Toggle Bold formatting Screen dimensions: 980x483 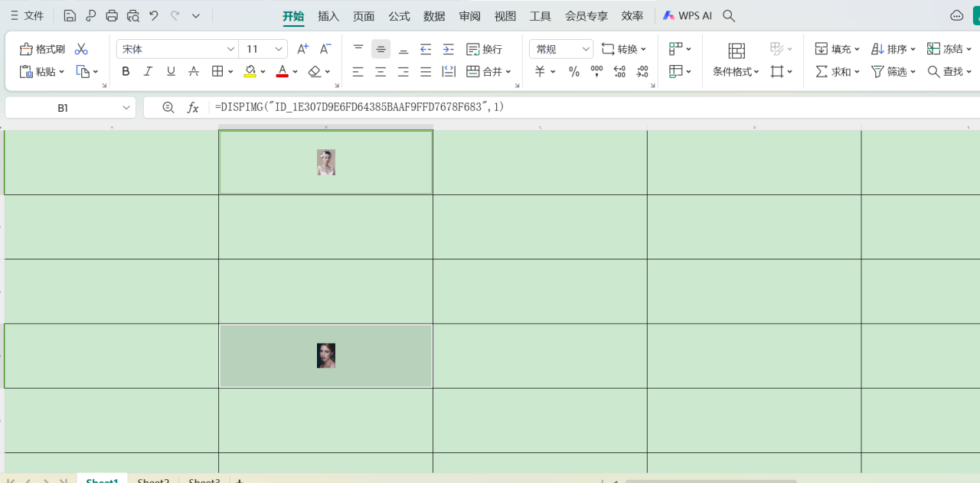(126, 71)
